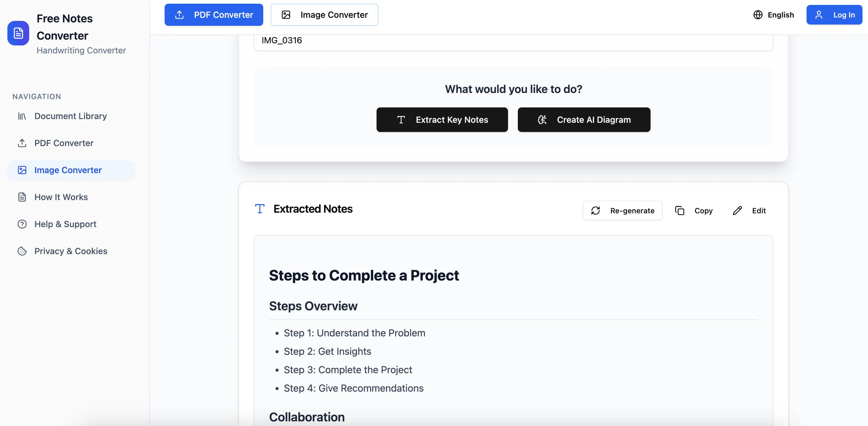Open Help & Support in the sidebar

(71, 224)
